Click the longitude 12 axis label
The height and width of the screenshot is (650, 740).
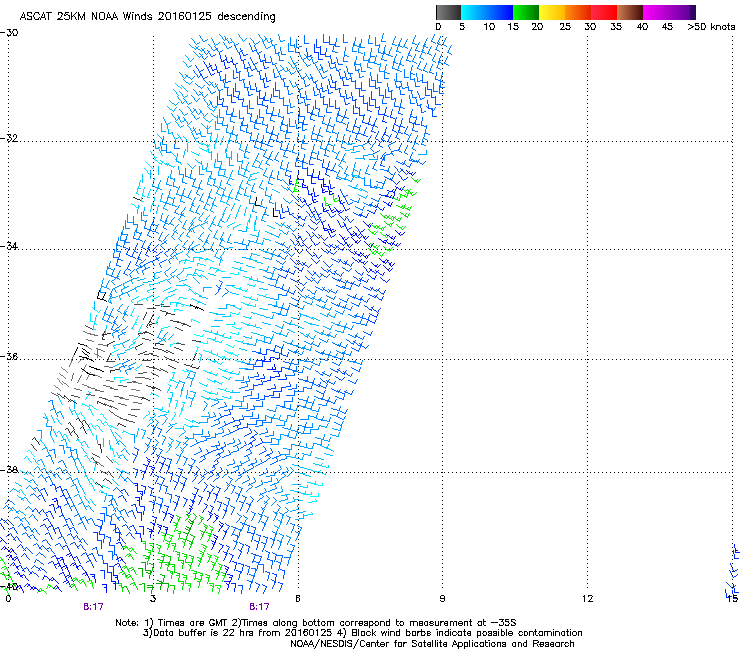[x=588, y=599]
